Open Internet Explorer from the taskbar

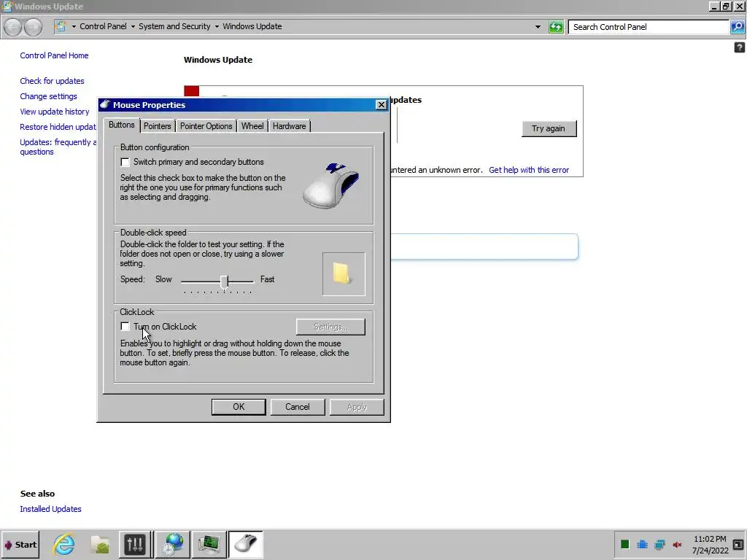64,544
